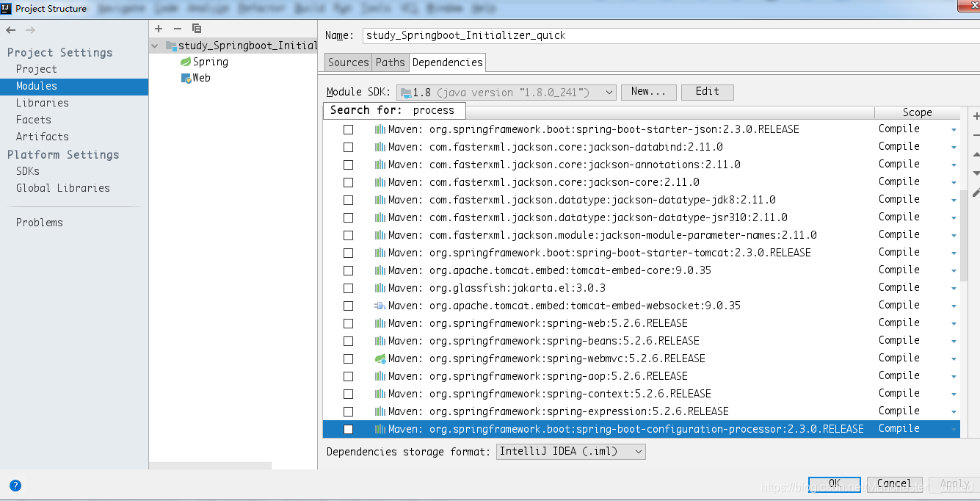Viewport: 980px width, 501px height.
Task: Click the module Name input field
Action: coord(671,35)
